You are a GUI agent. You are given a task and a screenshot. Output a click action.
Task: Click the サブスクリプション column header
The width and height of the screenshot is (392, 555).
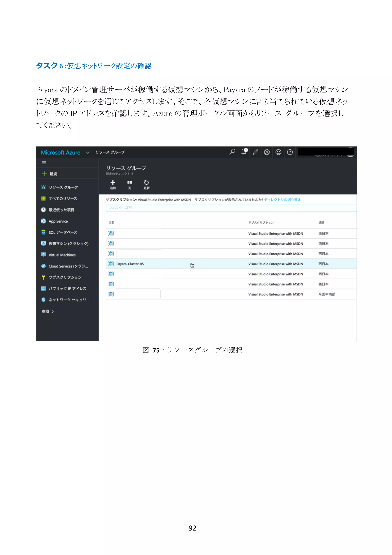[261, 222]
